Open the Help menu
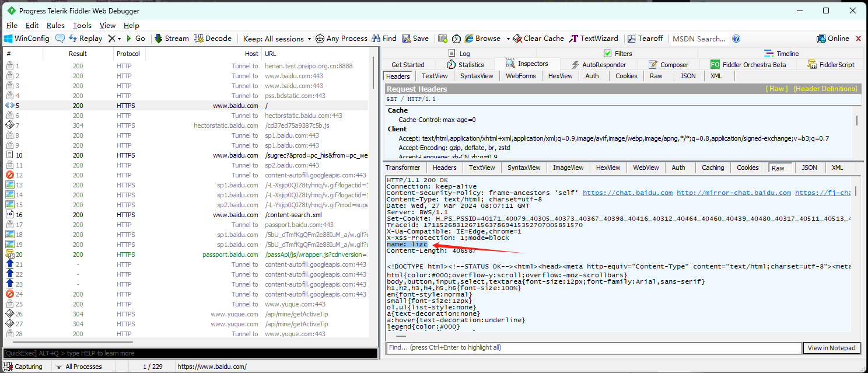 [x=131, y=26]
